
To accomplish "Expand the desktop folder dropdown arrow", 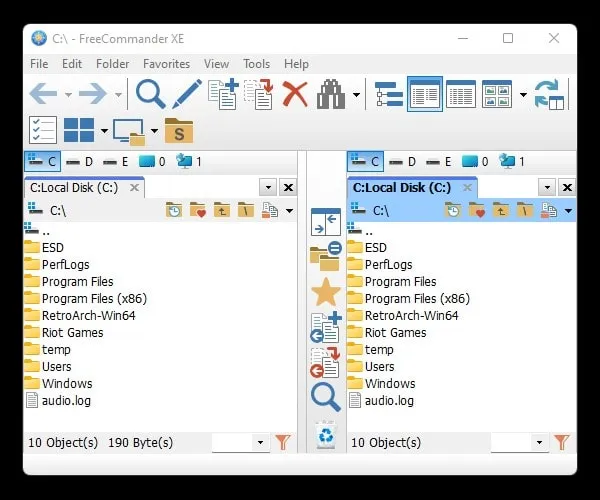I will pyautogui.click(x=154, y=131).
